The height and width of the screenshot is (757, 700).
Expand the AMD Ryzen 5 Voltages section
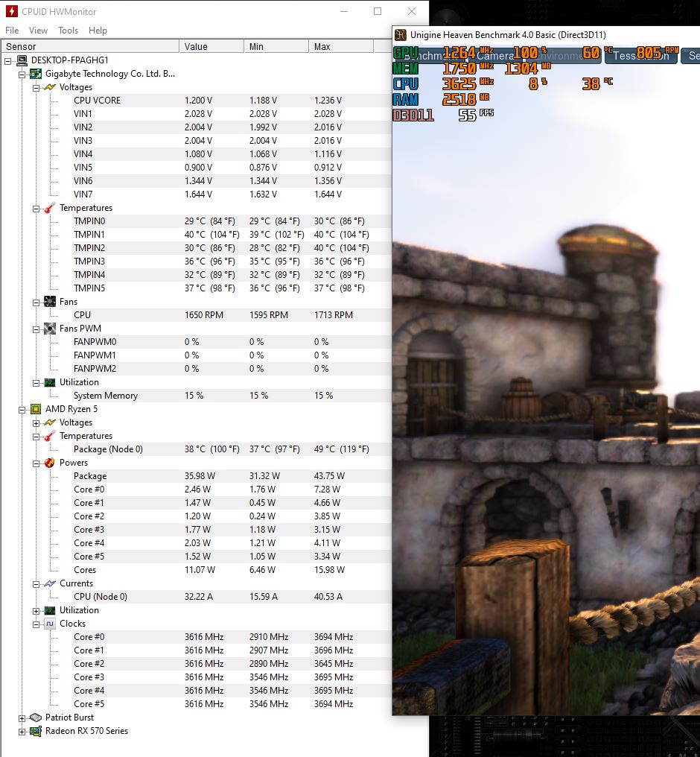[36, 423]
